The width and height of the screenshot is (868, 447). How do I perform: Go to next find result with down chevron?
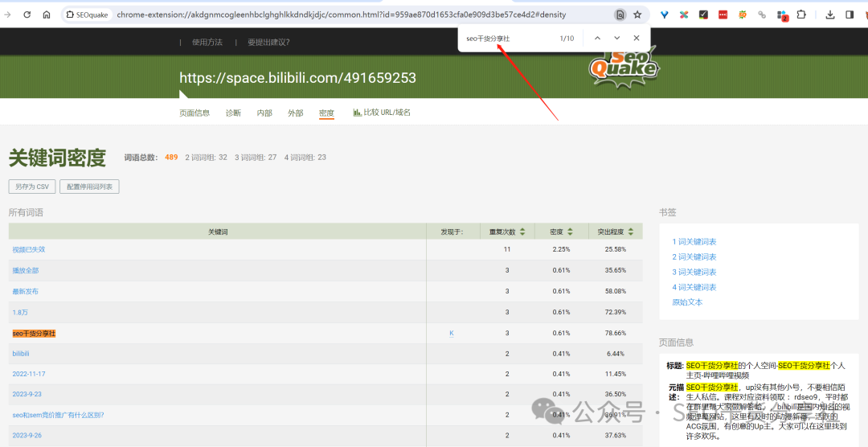(616, 39)
